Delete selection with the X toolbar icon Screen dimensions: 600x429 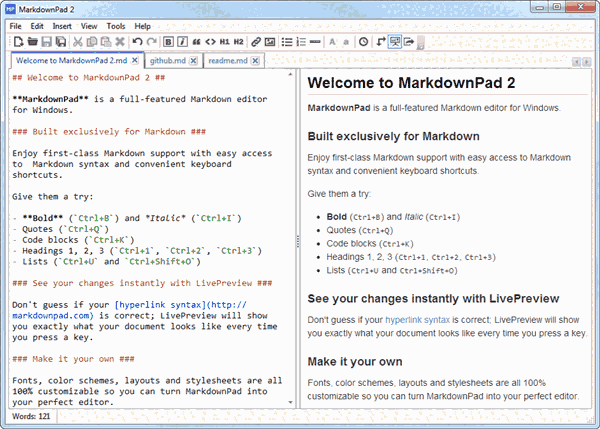[120, 41]
